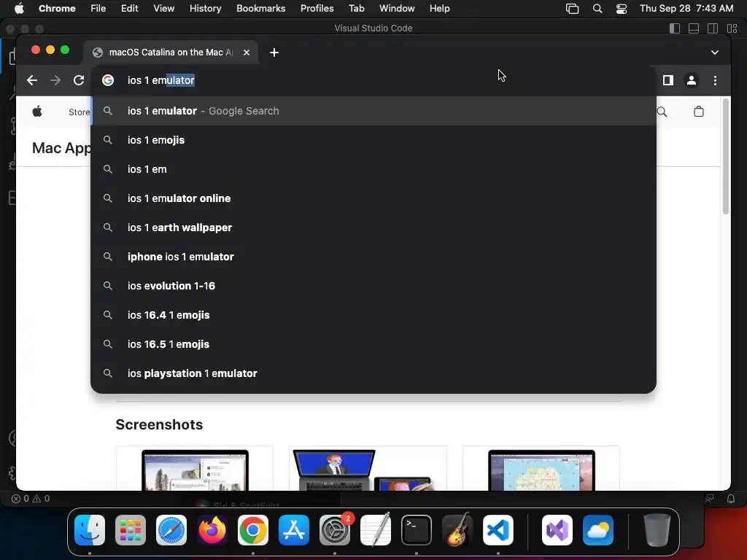
Task: Toggle VS Code primary side bar layout icon
Action: tap(675, 28)
